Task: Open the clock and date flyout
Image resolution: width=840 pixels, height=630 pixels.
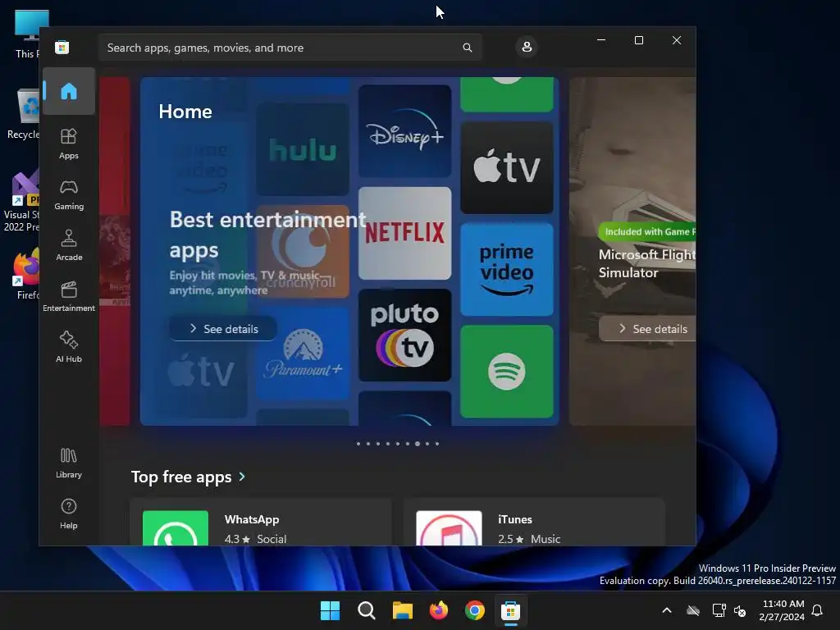Action: 782,610
